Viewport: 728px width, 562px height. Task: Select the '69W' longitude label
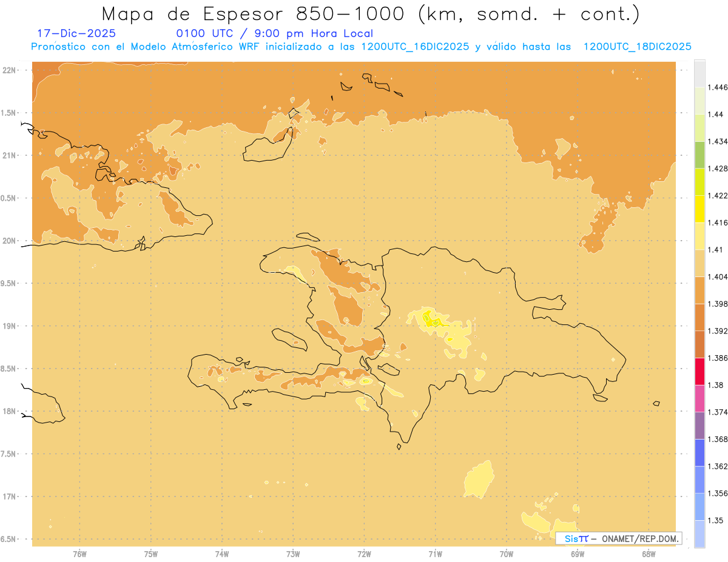tap(578, 554)
